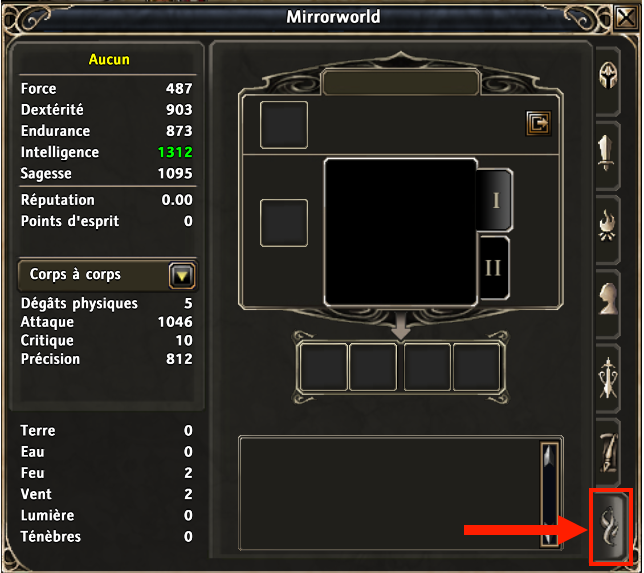Switch to tab II

(x=493, y=268)
